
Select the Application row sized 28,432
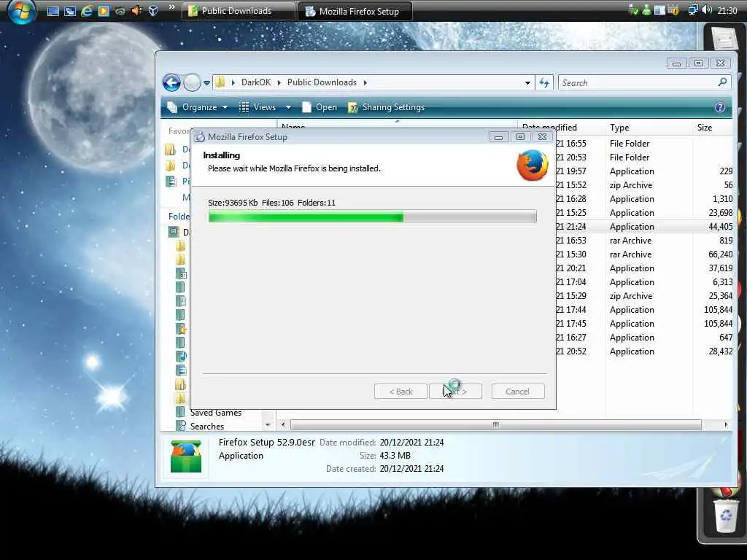point(645,351)
